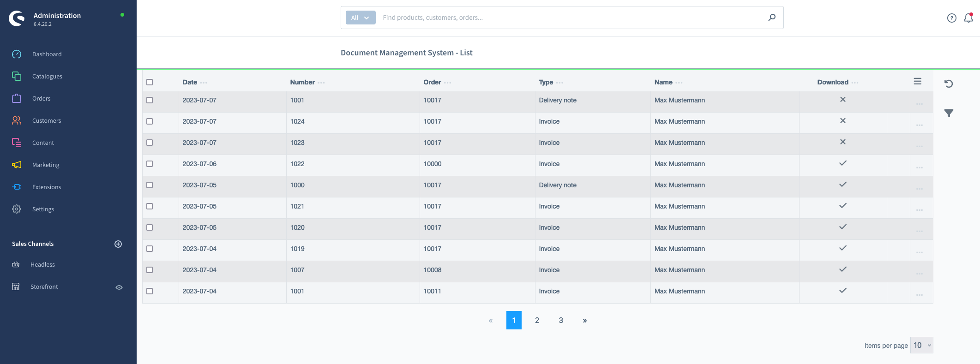
Task: Open the Headless basket icon
Action: 16,264
